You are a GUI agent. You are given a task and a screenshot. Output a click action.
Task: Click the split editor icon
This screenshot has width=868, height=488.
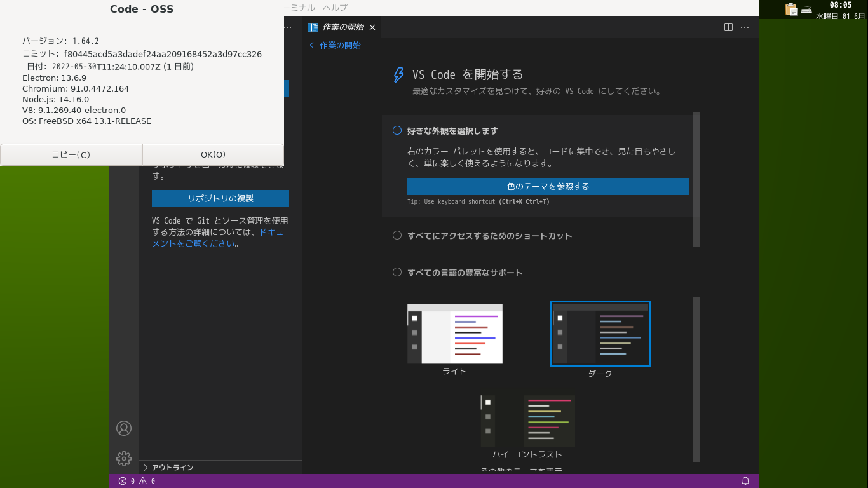coord(729,27)
